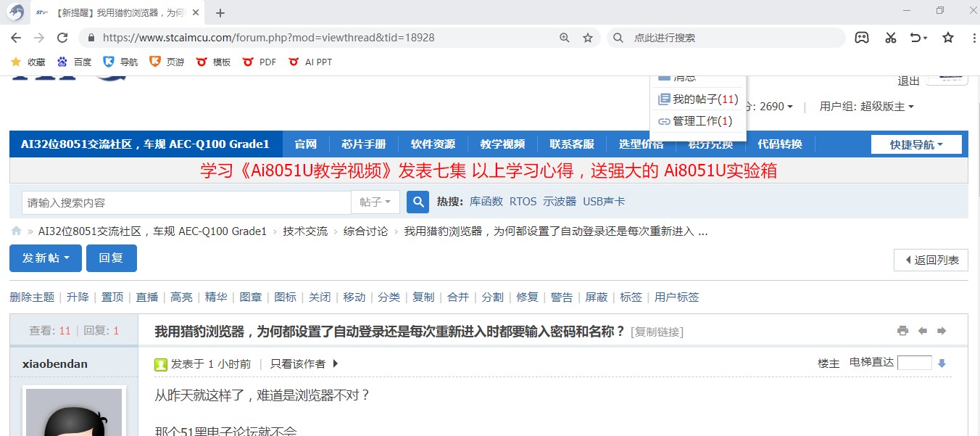Open the 百度 bookmark
Viewport: 980px width, 436px height.
click(75, 62)
